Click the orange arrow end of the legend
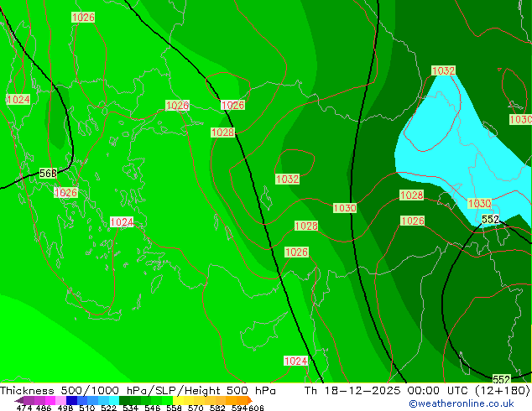This screenshot has height=411, width=532. 250,400
